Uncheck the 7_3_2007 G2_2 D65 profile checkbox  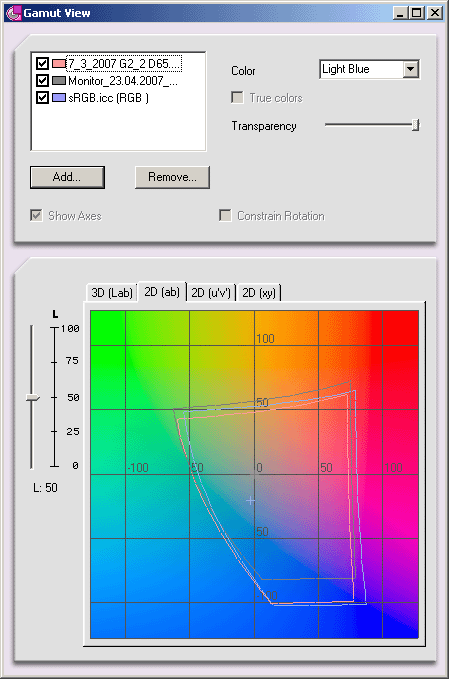pyautogui.click(x=42, y=64)
